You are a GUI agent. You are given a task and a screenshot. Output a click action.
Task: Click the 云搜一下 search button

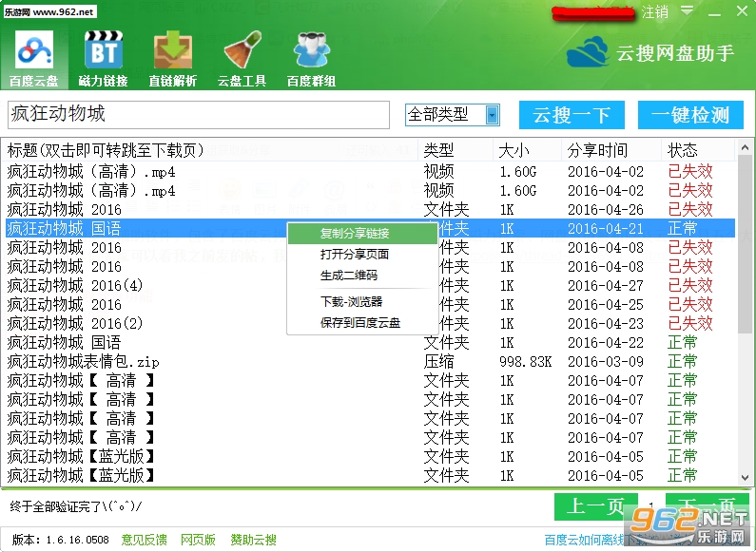pos(572,115)
